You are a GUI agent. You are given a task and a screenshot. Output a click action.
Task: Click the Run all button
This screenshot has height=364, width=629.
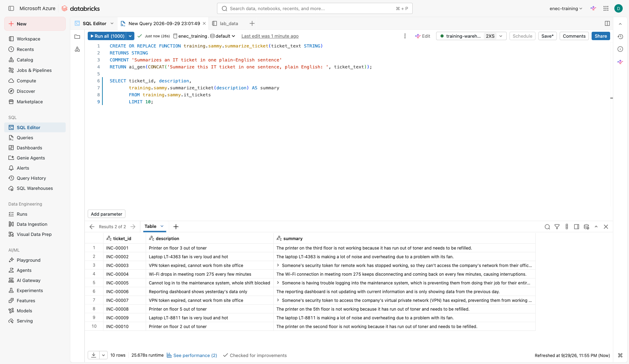pos(107,36)
